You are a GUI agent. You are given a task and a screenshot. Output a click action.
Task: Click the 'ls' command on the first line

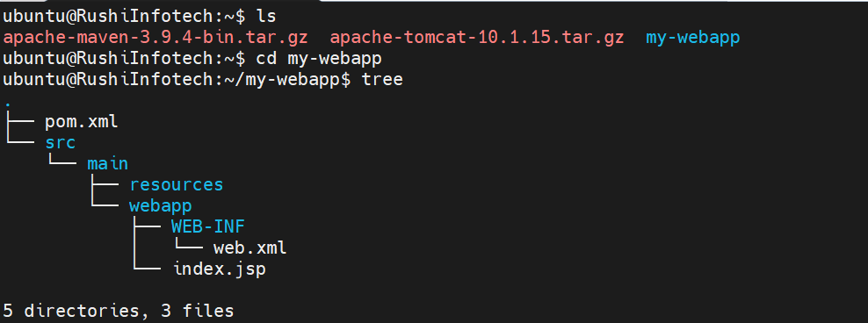265,18
